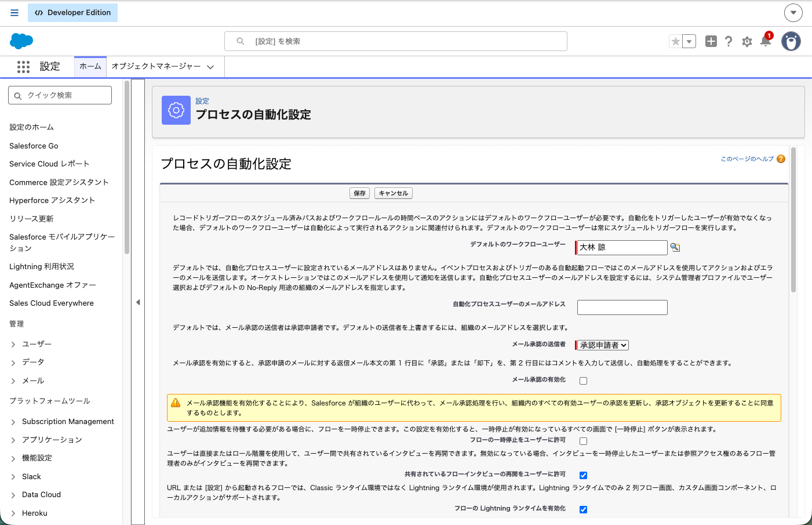Uncheck フローの Lightning ランタイムを有効化 checkbox
The height and width of the screenshot is (525, 812).
click(583, 510)
